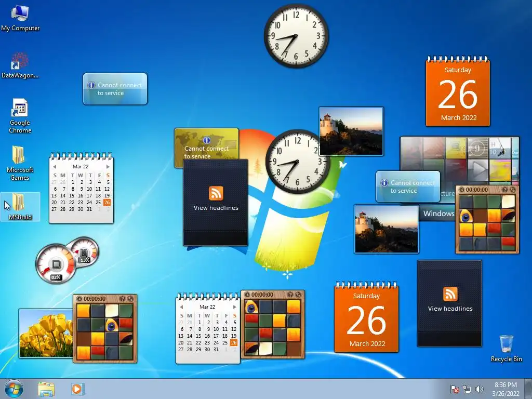Shuffle the puzzle beside the tulips photo
The image size is (532, 399).
tap(130, 299)
